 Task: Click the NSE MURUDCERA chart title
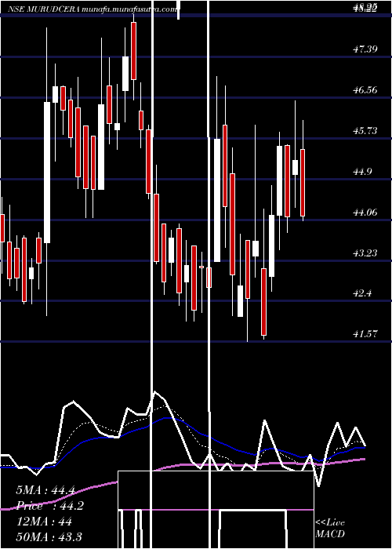[x=93, y=9]
